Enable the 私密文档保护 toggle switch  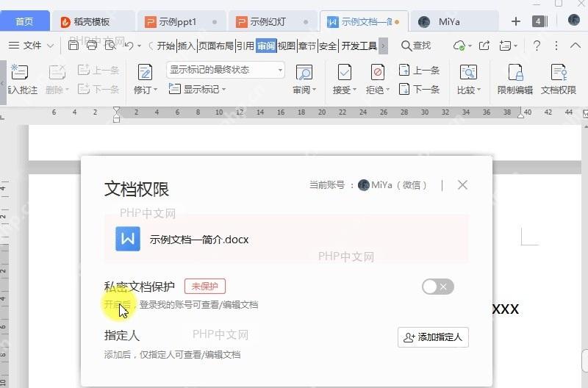tap(437, 287)
